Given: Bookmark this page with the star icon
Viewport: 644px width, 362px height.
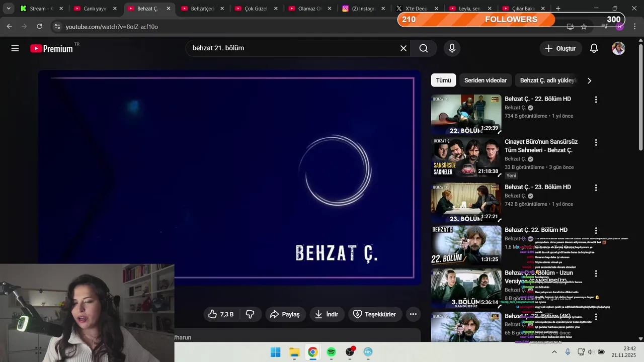Looking at the screenshot, I should (584, 27).
